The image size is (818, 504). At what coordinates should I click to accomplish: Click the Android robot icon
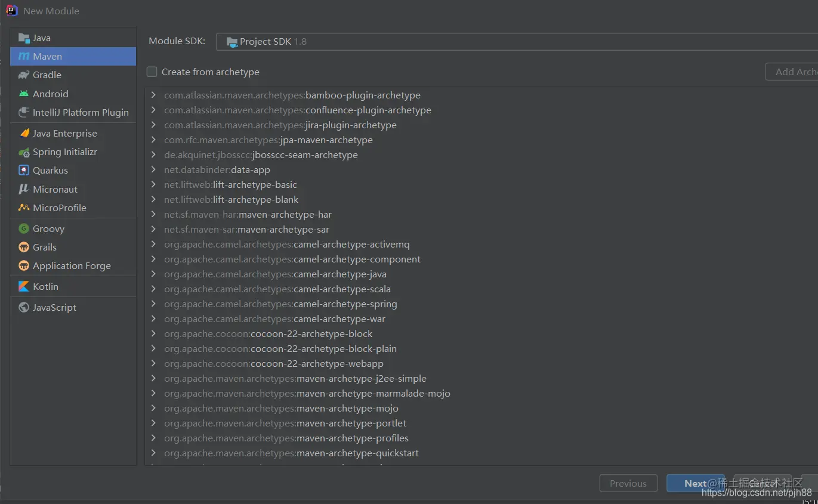click(x=24, y=94)
